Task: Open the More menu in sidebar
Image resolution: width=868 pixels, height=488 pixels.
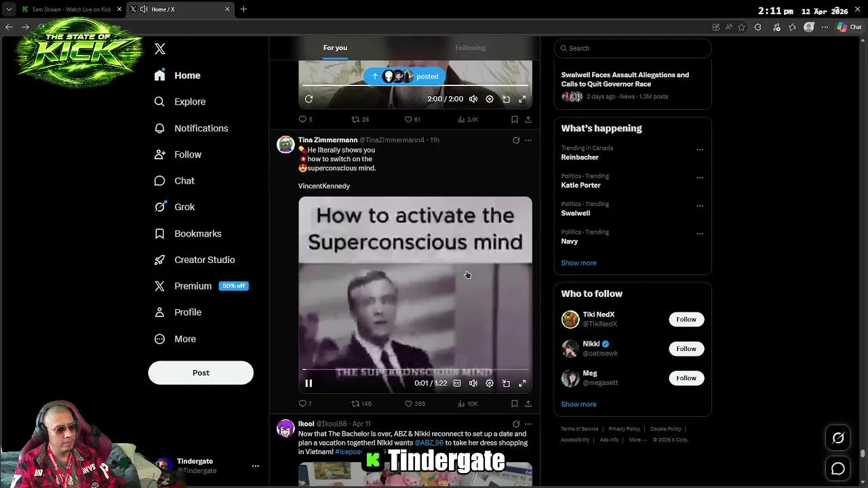Action: click(176, 339)
